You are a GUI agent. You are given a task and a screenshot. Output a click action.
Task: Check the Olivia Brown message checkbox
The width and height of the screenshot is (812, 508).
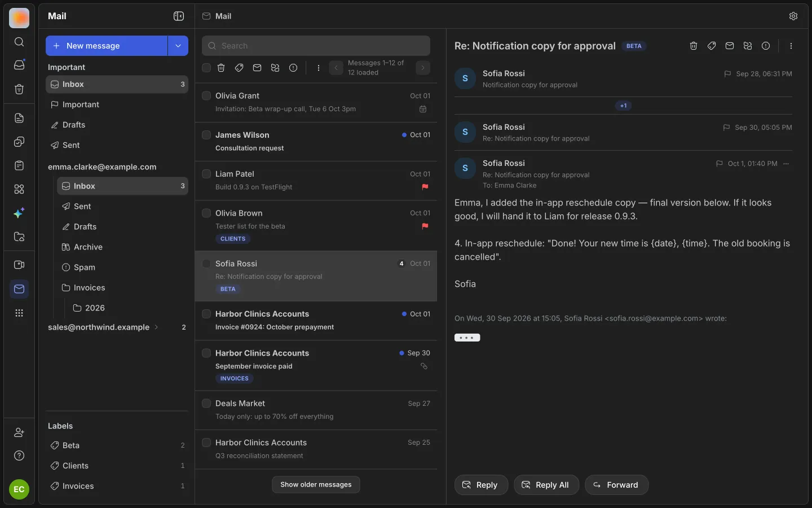(206, 213)
